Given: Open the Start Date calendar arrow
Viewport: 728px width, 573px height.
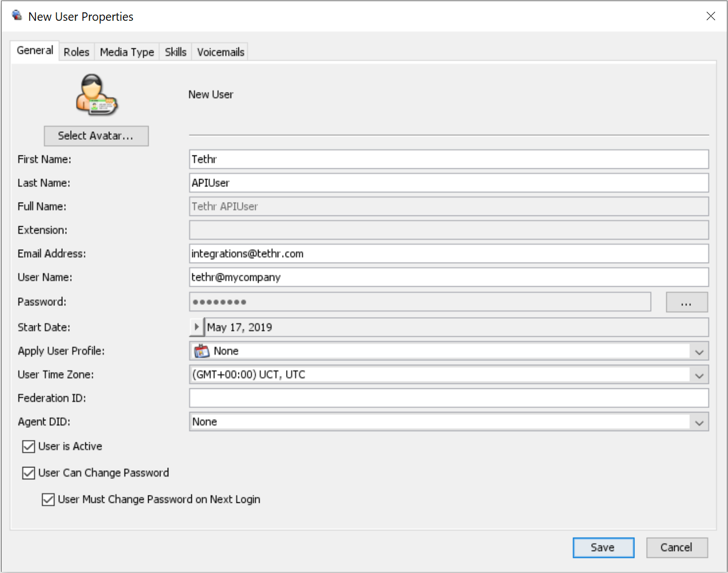Looking at the screenshot, I should (196, 327).
